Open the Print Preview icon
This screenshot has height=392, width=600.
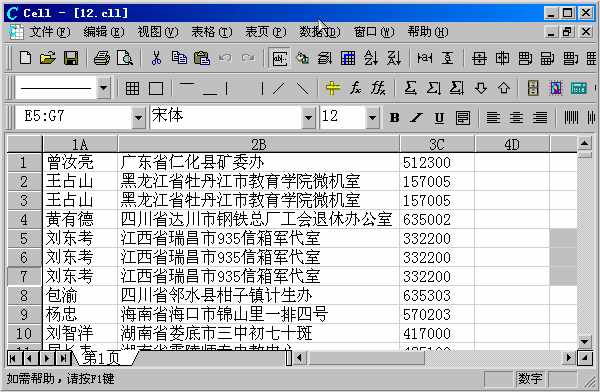(124, 58)
